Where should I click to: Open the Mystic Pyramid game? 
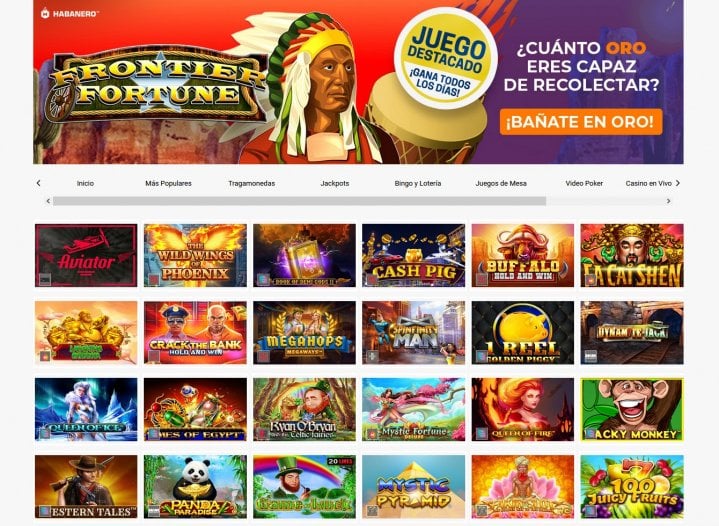point(413,487)
